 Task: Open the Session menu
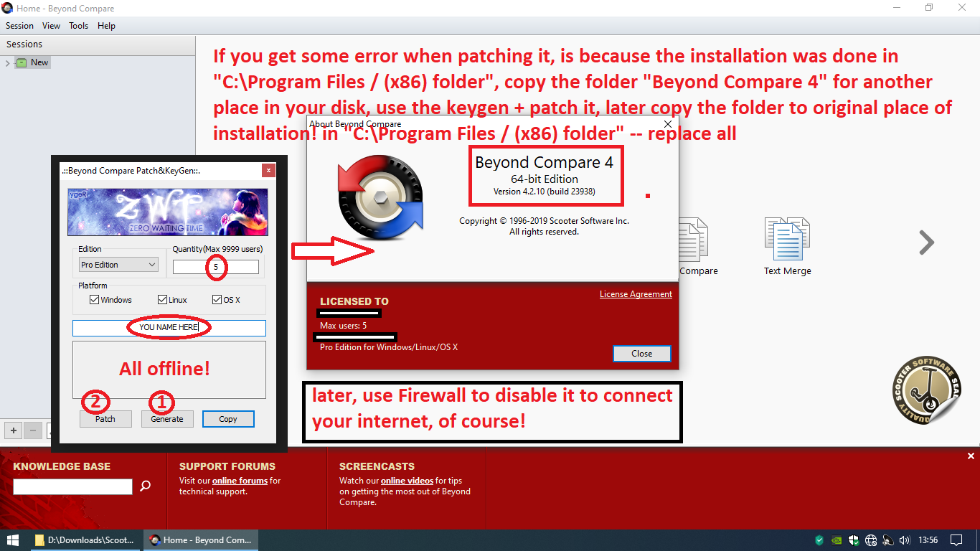pyautogui.click(x=19, y=26)
